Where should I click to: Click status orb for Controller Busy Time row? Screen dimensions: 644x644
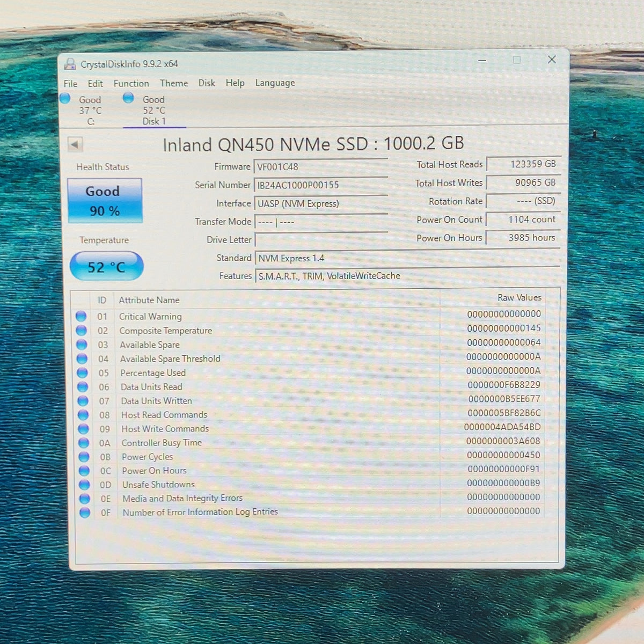coord(84,443)
